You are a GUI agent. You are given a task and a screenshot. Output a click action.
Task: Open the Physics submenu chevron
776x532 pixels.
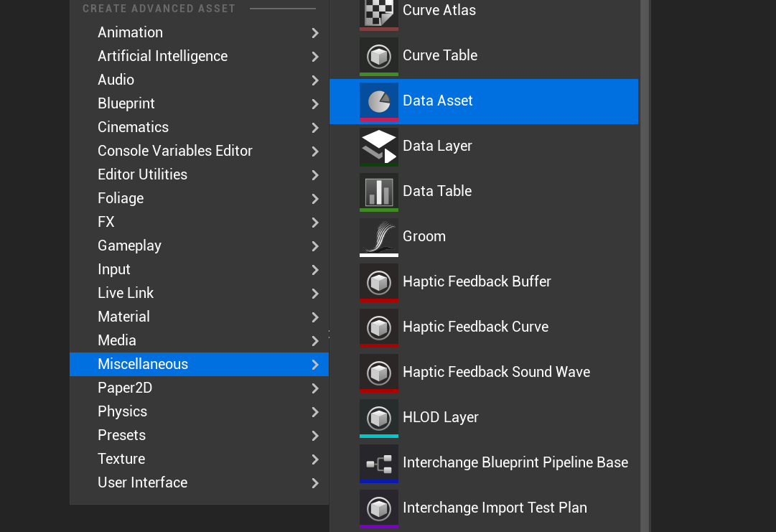[x=314, y=411]
